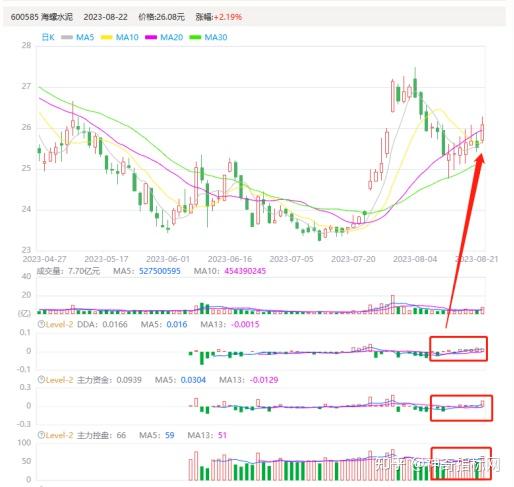Image resolution: width=514 pixels, height=487 pixels.
Task: Click the volume MA10 value 454390245
Action: click(x=245, y=271)
